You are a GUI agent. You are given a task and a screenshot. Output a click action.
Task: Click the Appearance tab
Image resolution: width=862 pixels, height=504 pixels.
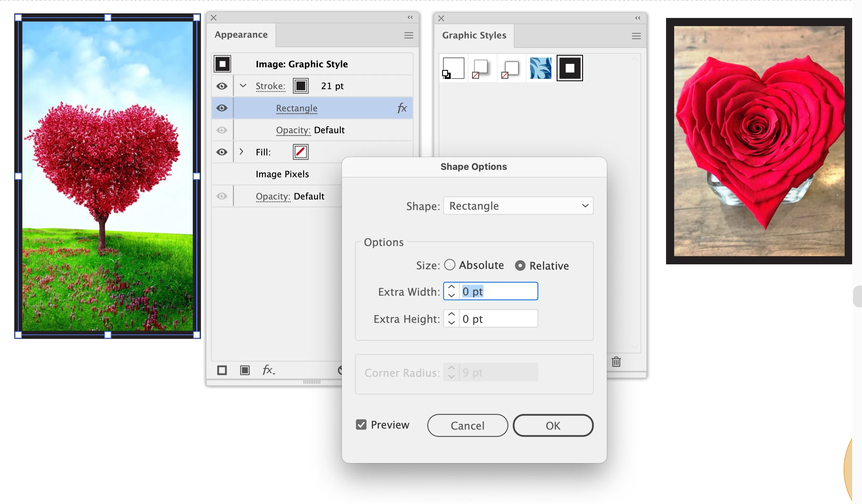coord(241,35)
